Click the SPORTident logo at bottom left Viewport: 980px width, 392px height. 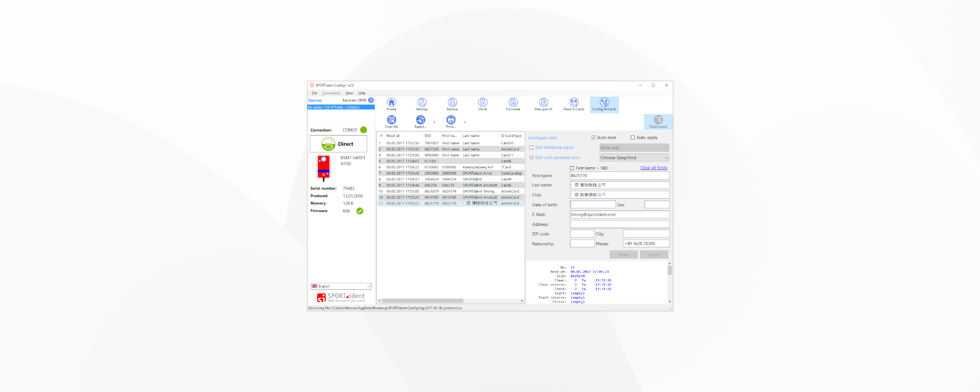pyautogui.click(x=341, y=297)
